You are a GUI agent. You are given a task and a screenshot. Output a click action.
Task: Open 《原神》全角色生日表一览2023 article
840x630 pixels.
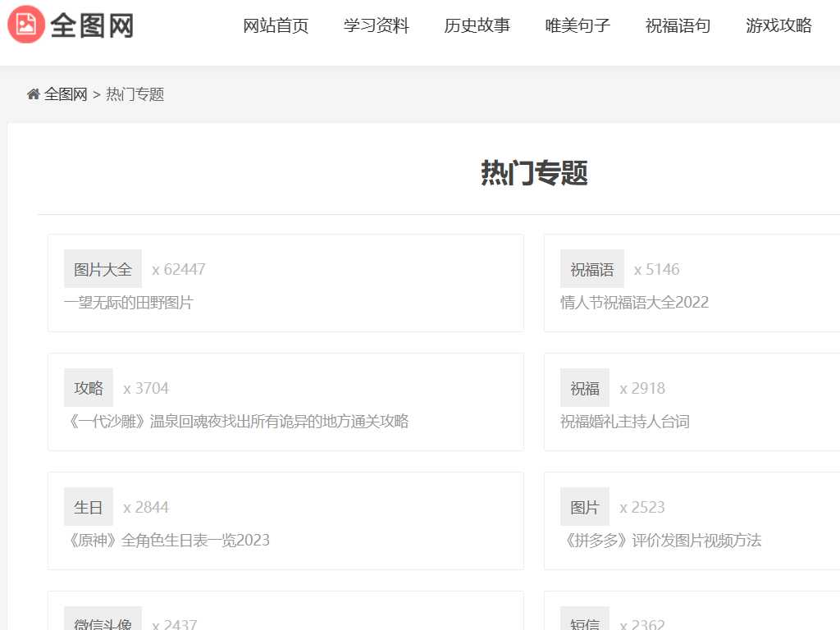pos(166,540)
